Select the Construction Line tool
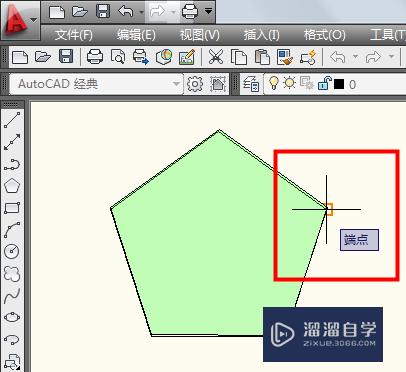This screenshot has width=406, height=372. [x=12, y=142]
